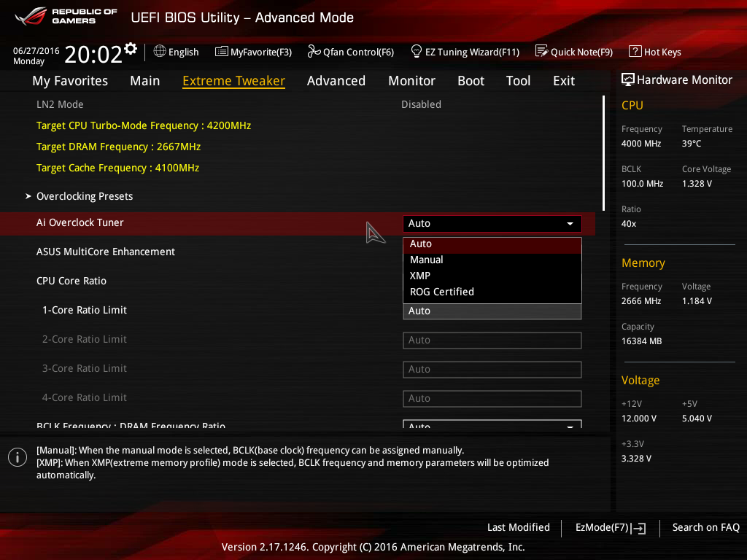The width and height of the screenshot is (747, 560).
Task: Click the +3.3V reading 3.328 V
Action: tap(636, 459)
